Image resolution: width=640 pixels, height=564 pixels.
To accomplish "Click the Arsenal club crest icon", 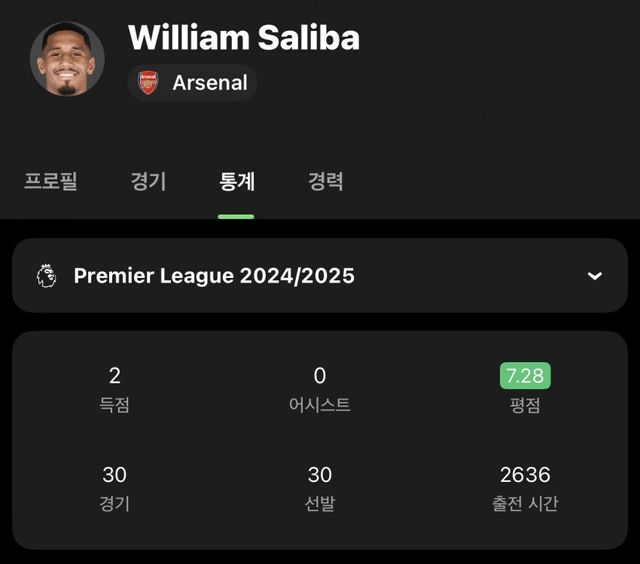I will coord(148,83).
